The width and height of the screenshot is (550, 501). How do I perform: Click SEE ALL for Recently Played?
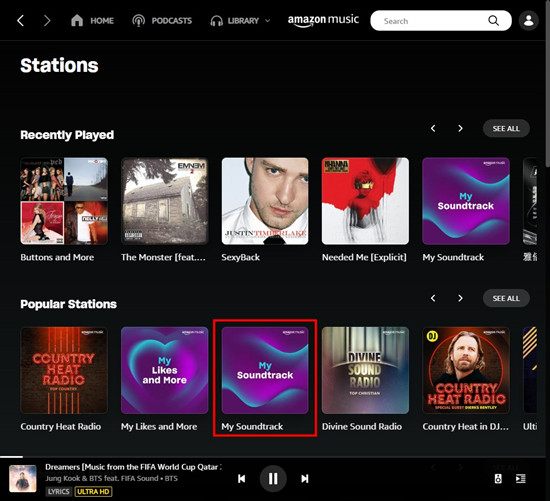click(506, 128)
